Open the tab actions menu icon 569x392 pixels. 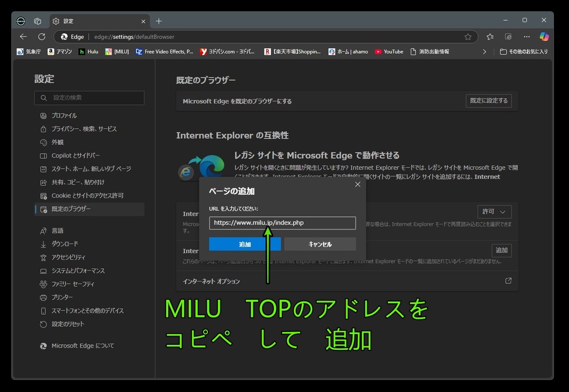point(38,21)
